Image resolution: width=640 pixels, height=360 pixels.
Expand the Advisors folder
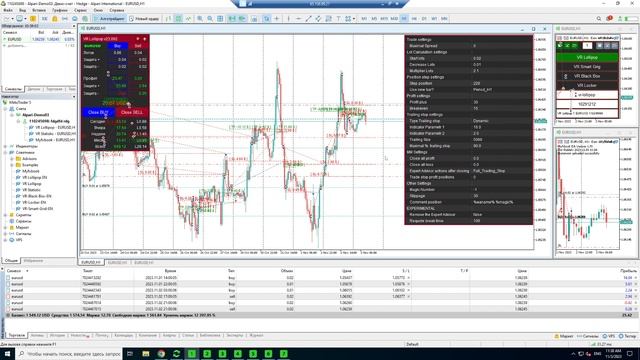click(12, 159)
